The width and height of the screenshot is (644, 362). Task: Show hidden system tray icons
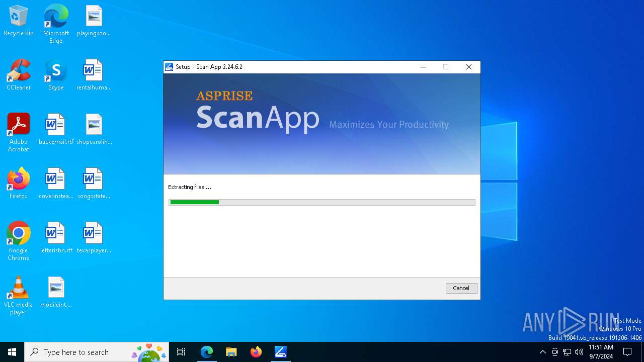point(542,352)
